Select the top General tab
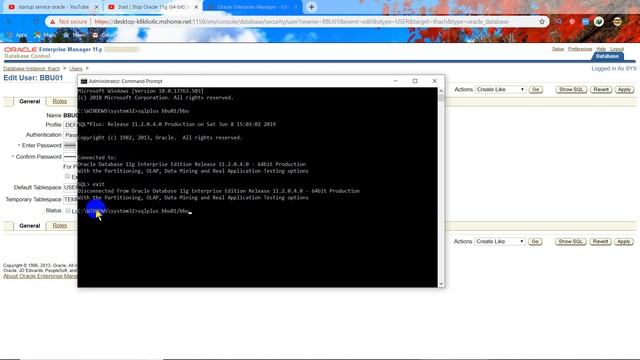Screen dimensions: 640x360 [x=29, y=101]
